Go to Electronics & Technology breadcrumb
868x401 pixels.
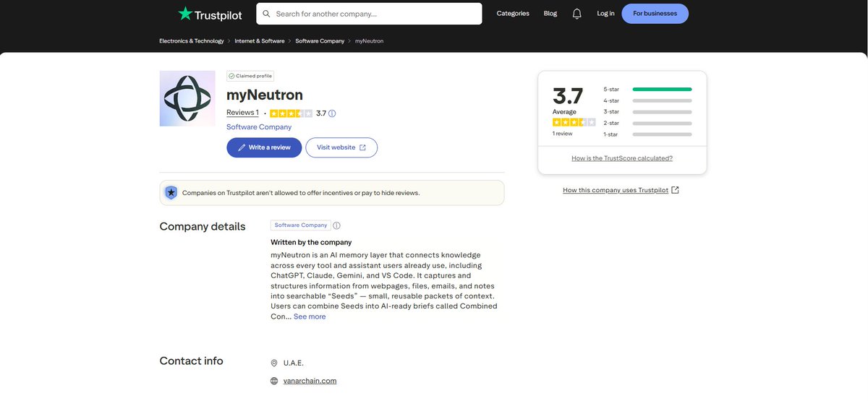(x=192, y=41)
